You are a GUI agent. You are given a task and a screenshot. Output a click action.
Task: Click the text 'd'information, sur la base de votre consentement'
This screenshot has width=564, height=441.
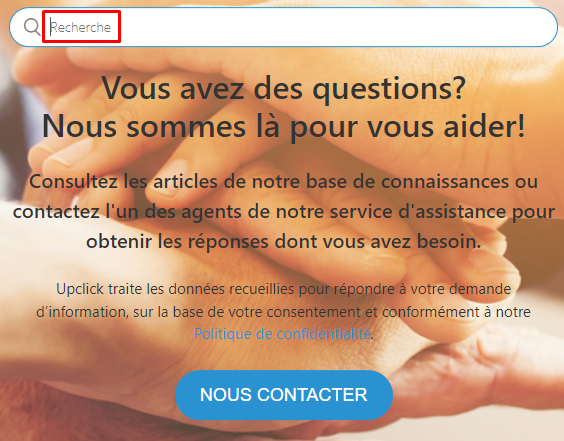click(x=199, y=312)
